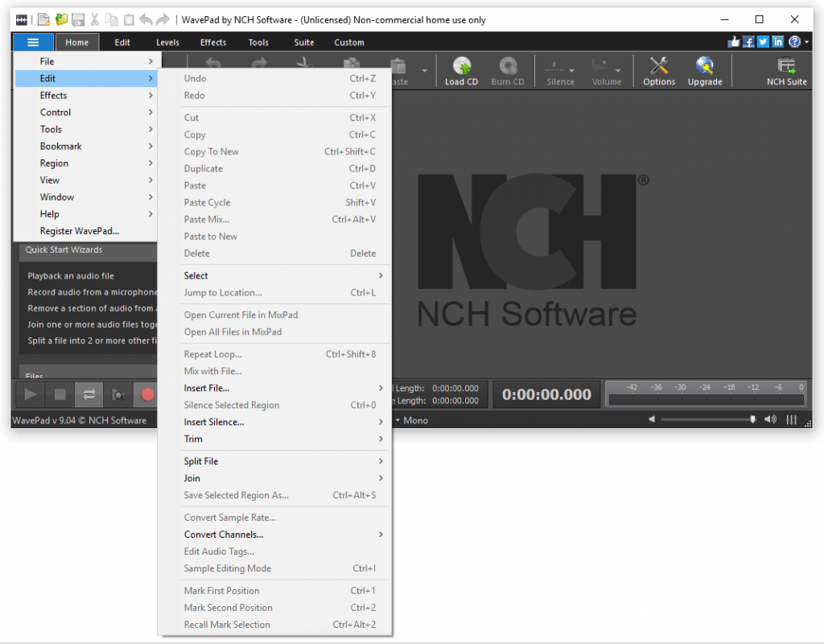Click Playback an audio file wizard
Screen dimensions: 824x644
click(71, 275)
